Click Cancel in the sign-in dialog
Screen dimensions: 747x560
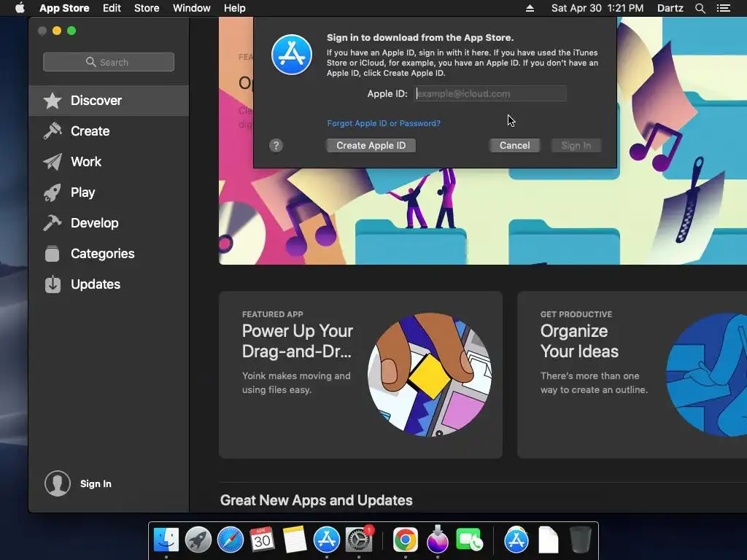[514, 146]
